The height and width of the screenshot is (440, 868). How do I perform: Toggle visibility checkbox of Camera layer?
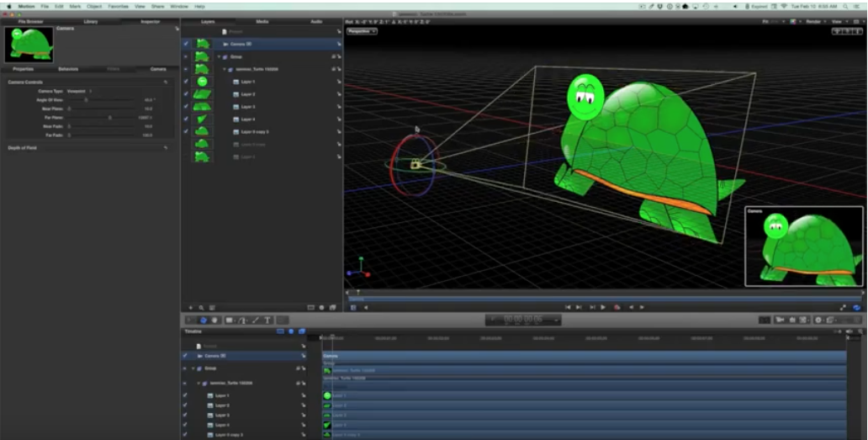(186, 44)
